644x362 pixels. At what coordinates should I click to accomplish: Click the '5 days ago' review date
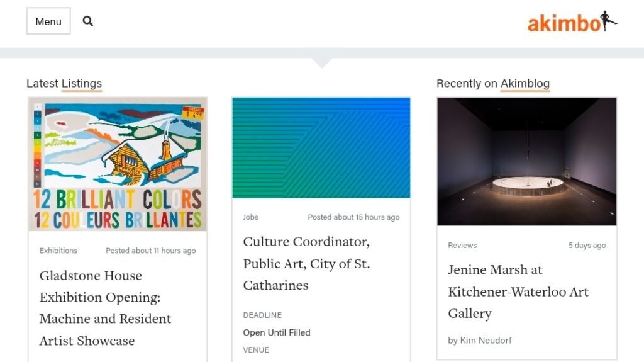tap(587, 246)
